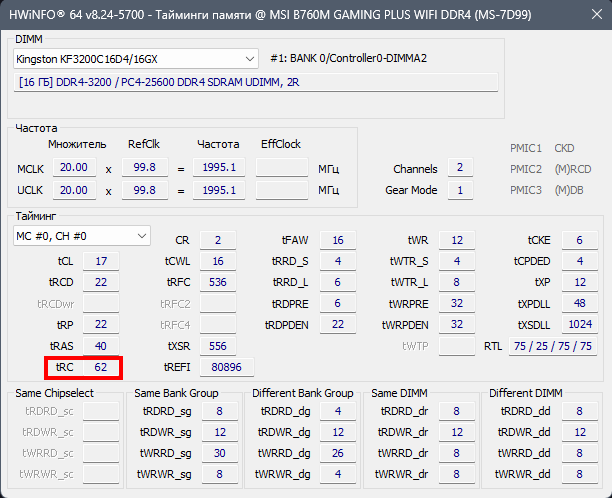Click the tRDWR_dd value 12

click(580, 432)
